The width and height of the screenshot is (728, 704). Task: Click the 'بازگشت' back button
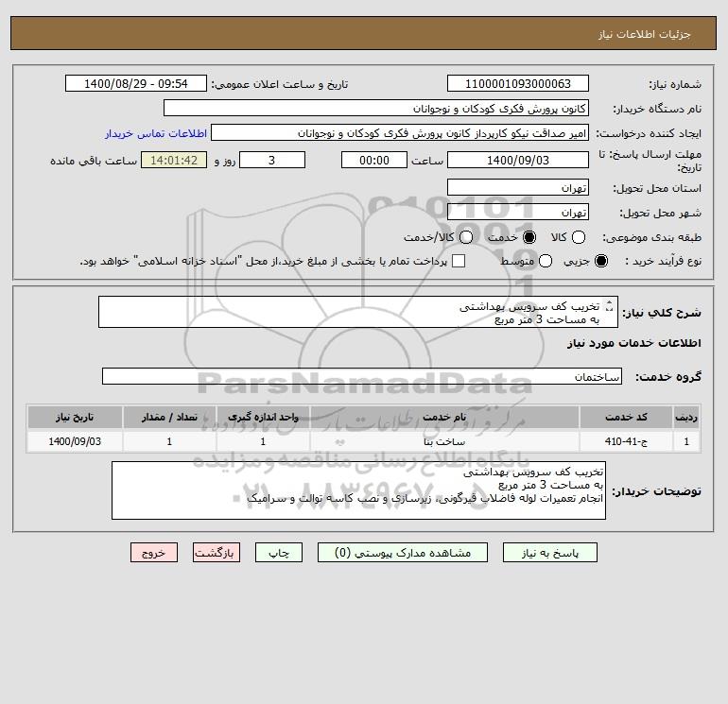pyautogui.click(x=217, y=553)
